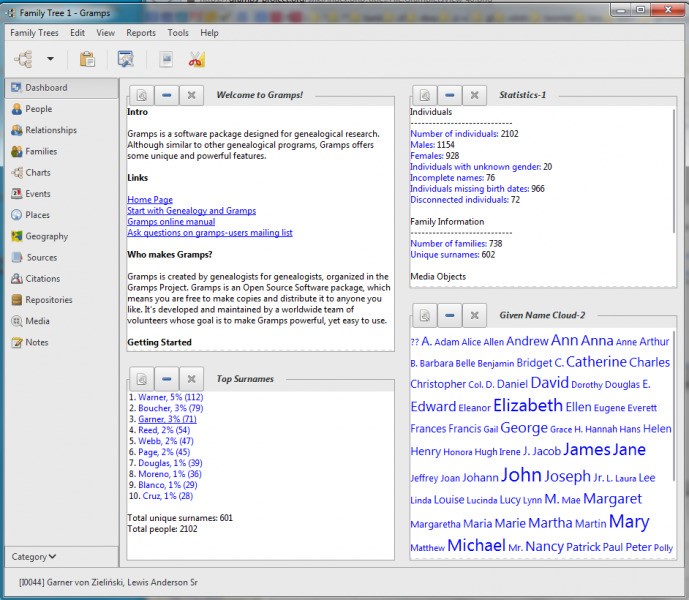Viewport: 689px width, 600px height.
Task: Click the scissors icon in the toolbar
Action: click(196, 59)
